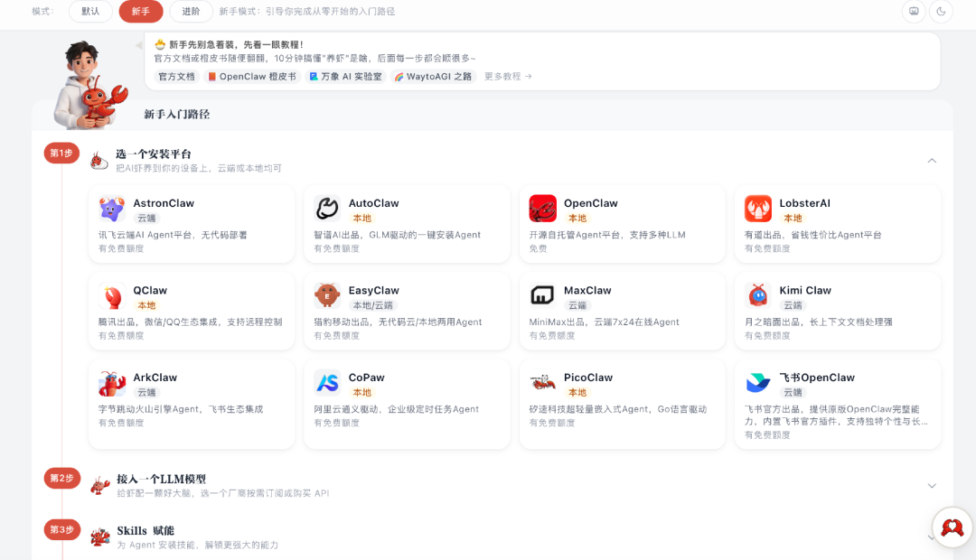Image resolution: width=976 pixels, height=560 pixels.
Task: Click the Kimi Claw robot icon
Action: pos(757,296)
